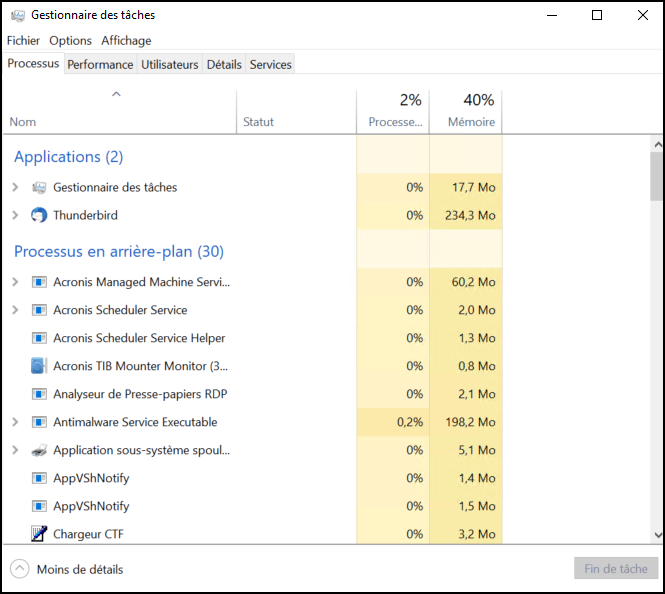Expand the Acronis Scheduler Service entry
This screenshot has height=594, width=665.
[x=15, y=310]
